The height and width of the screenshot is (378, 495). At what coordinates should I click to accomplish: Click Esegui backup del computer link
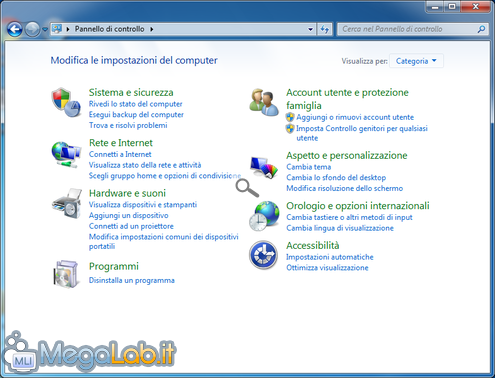click(136, 115)
